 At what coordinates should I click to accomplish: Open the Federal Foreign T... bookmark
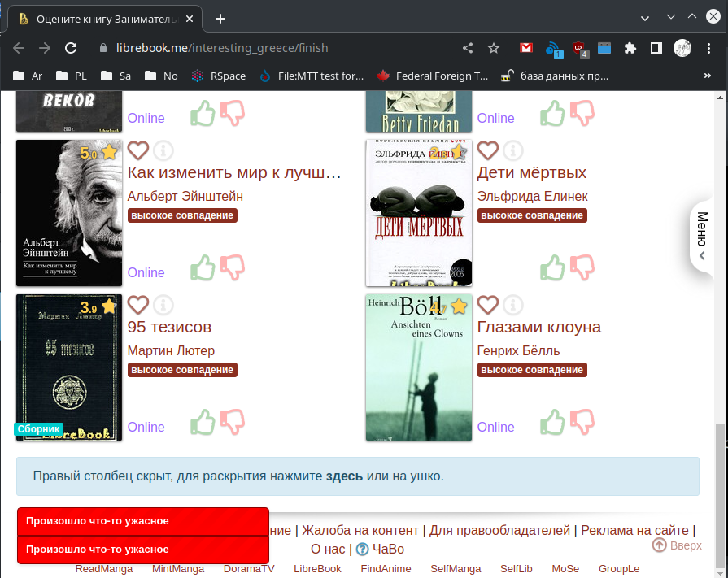tap(432, 76)
